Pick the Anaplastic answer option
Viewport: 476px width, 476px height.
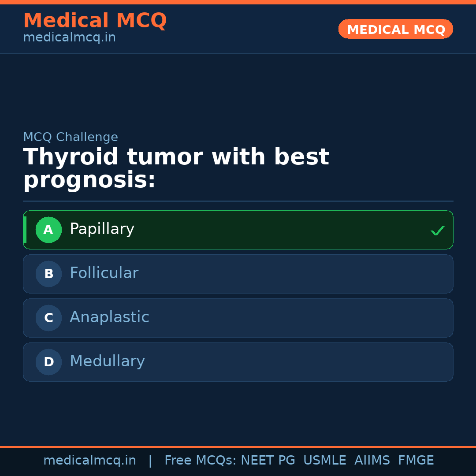tap(238, 318)
